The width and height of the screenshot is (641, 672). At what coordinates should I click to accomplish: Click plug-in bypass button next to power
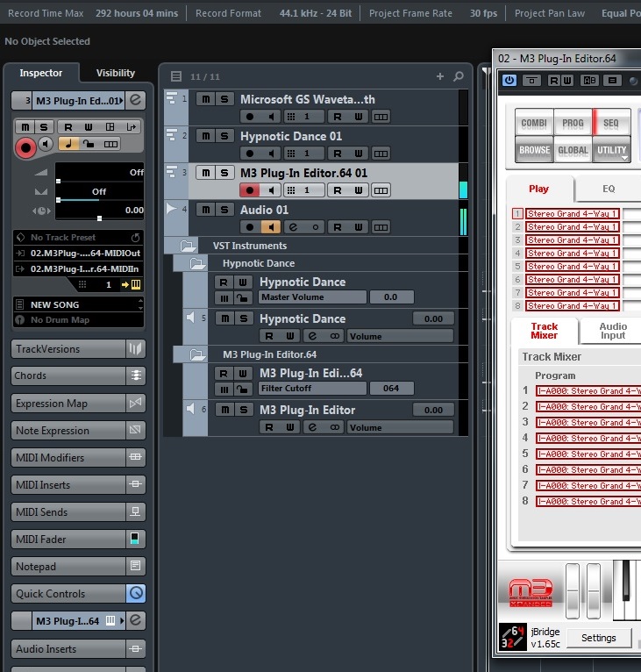pos(531,80)
